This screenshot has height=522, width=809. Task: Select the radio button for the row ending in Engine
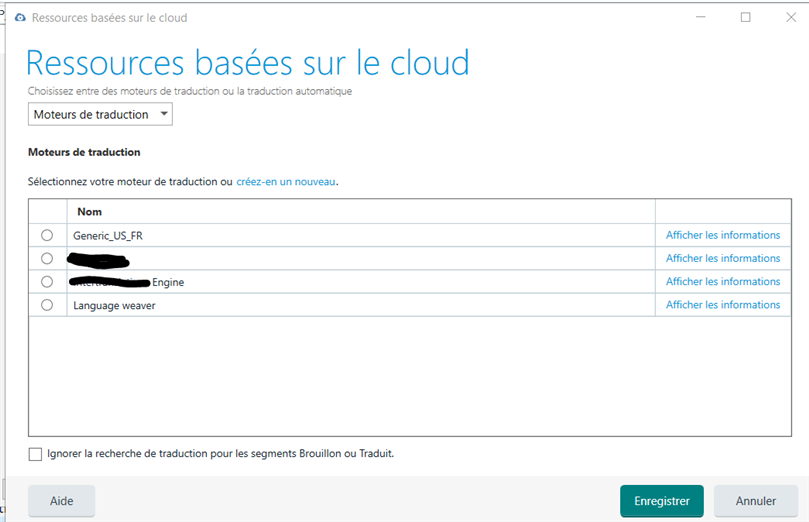click(x=47, y=282)
